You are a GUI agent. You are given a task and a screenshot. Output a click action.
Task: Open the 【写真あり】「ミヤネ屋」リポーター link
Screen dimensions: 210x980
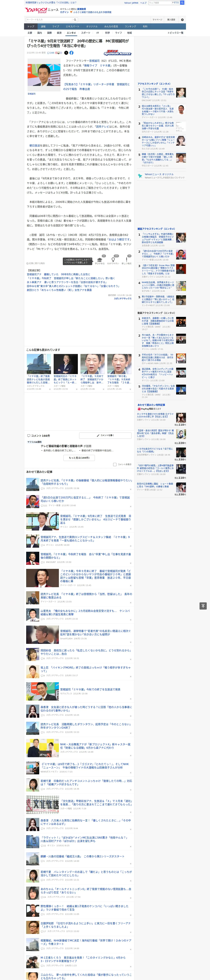[97, 87]
